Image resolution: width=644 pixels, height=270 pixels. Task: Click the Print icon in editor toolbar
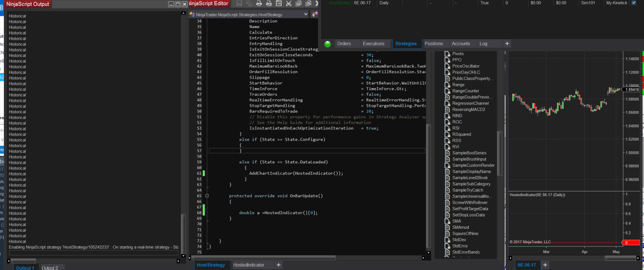pyautogui.click(x=259, y=4)
